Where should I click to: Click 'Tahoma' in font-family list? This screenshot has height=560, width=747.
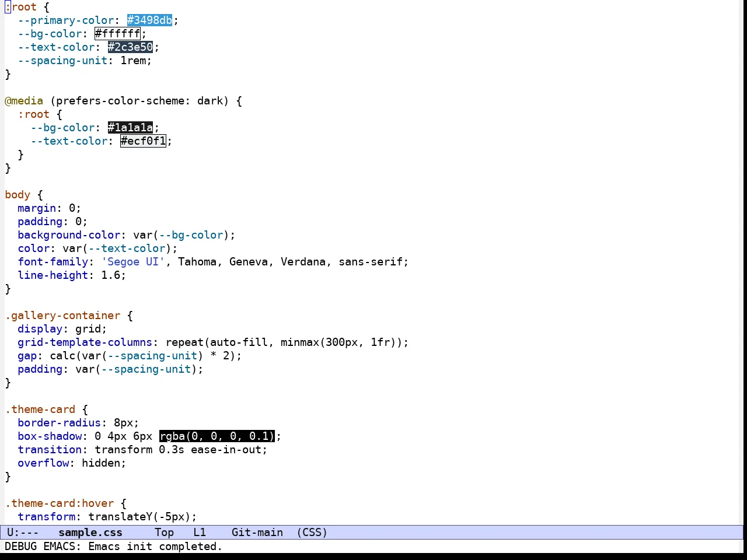click(197, 262)
